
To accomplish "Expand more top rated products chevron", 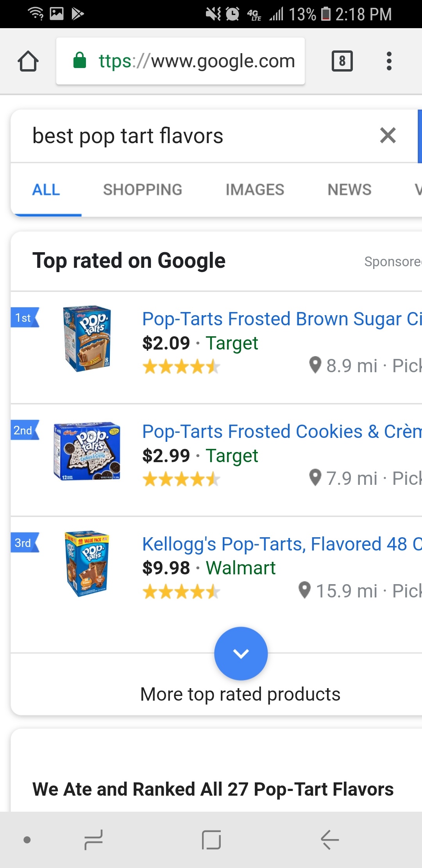I will pyautogui.click(x=241, y=653).
